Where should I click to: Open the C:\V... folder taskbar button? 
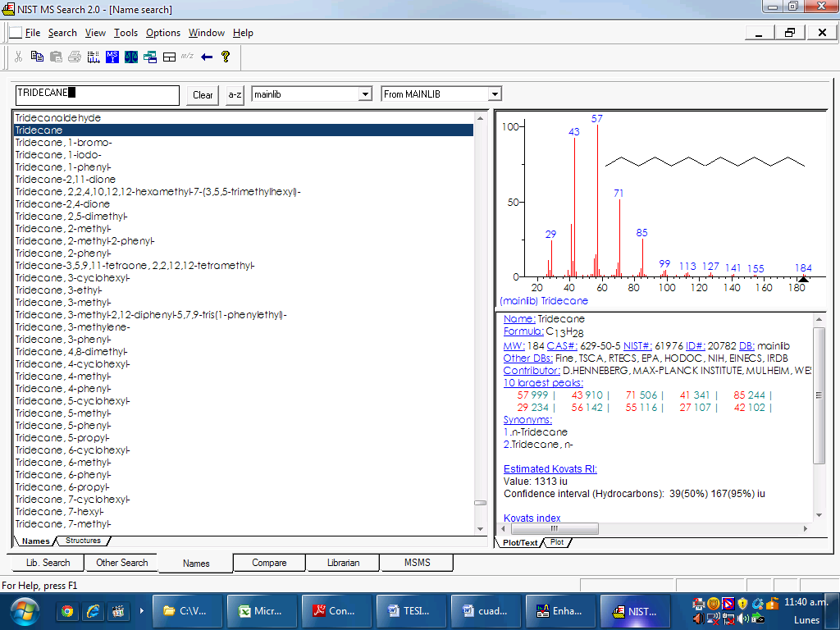pos(187,611)
